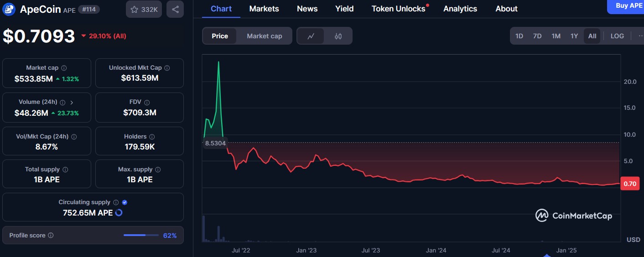Click the ApeCoin logo icon
Viewport: 644px width, 257px height.
[x=9, y=9]
